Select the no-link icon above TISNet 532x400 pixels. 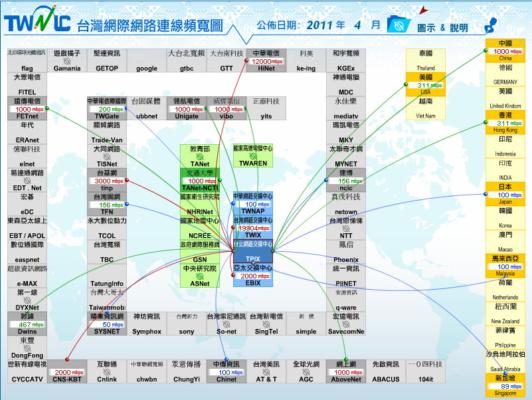point(107,157)
